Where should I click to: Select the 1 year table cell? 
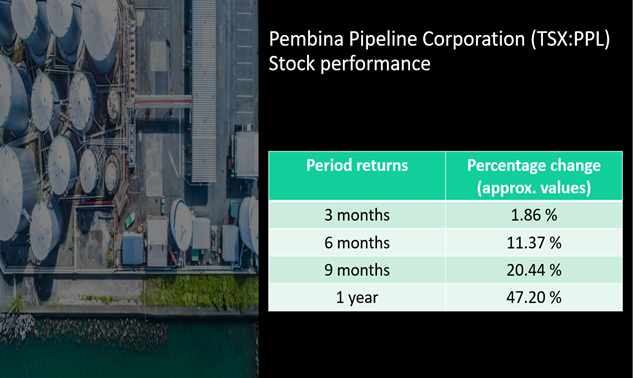[x=357, y=297]
